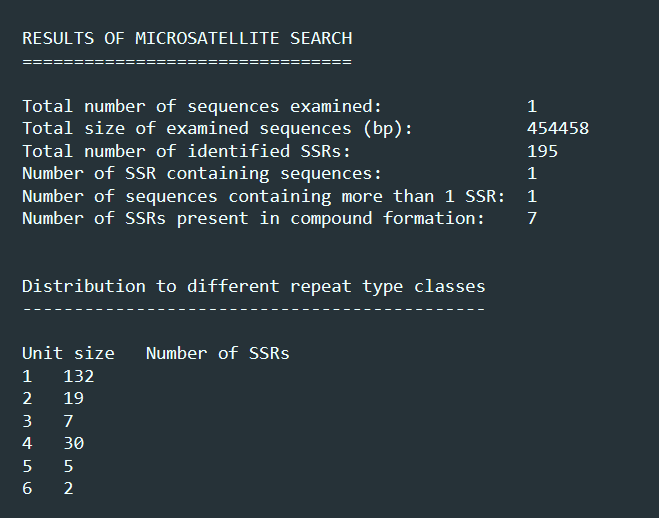
Task: Click the value 132 for unit size 1
Action: pos(79,376)
